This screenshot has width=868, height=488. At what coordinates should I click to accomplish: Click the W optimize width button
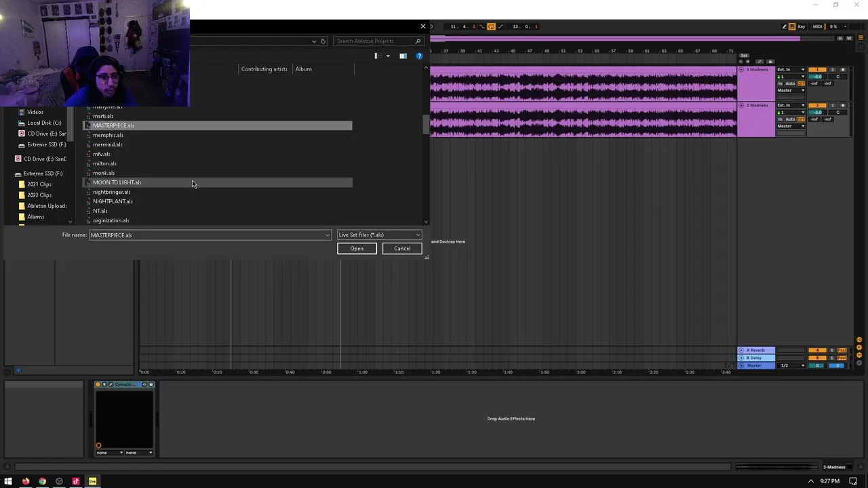(849, 39)
